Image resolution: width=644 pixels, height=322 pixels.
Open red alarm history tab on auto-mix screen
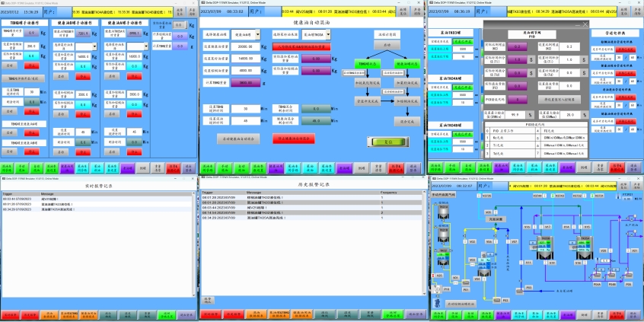397,167
